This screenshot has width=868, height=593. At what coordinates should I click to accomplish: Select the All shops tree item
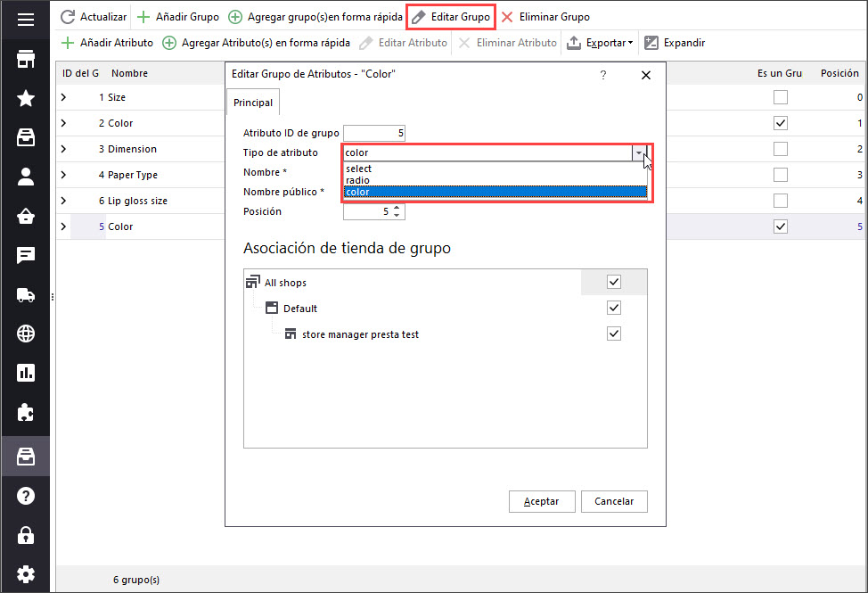(x=285, y=283)
